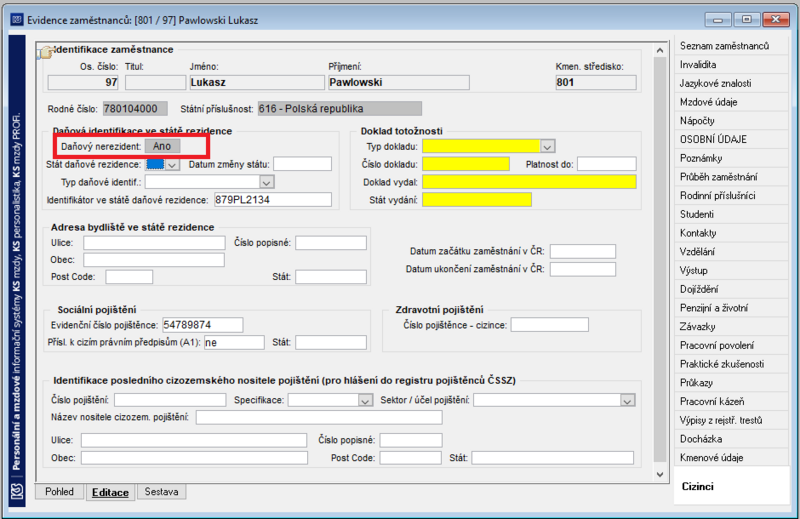The width and height of the screenshot is (800, 519).
Task: Select Nápočty in the side menu
Action: [731, 121]
